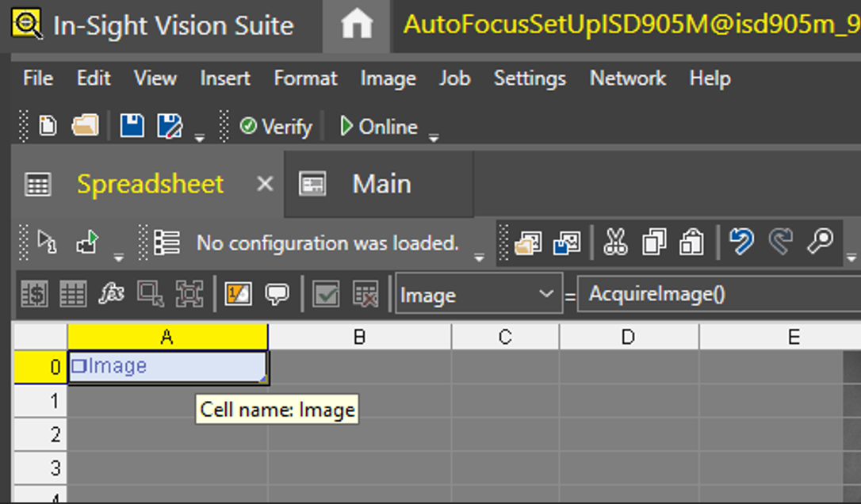Go Online with the play button
The height and width of the screenshot is (504, 861).
point(379,127)
